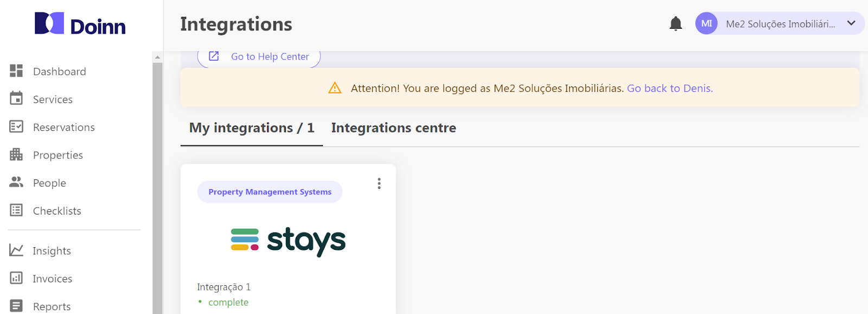868x314 pixels.
Task: Click the warning triangle icon
Action: click(335, 88)
